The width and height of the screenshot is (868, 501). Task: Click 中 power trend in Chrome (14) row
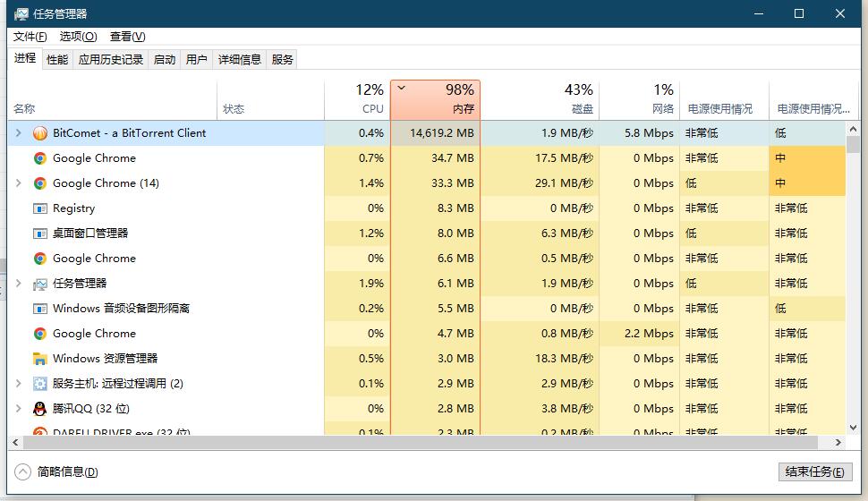(x=780, y=183)
